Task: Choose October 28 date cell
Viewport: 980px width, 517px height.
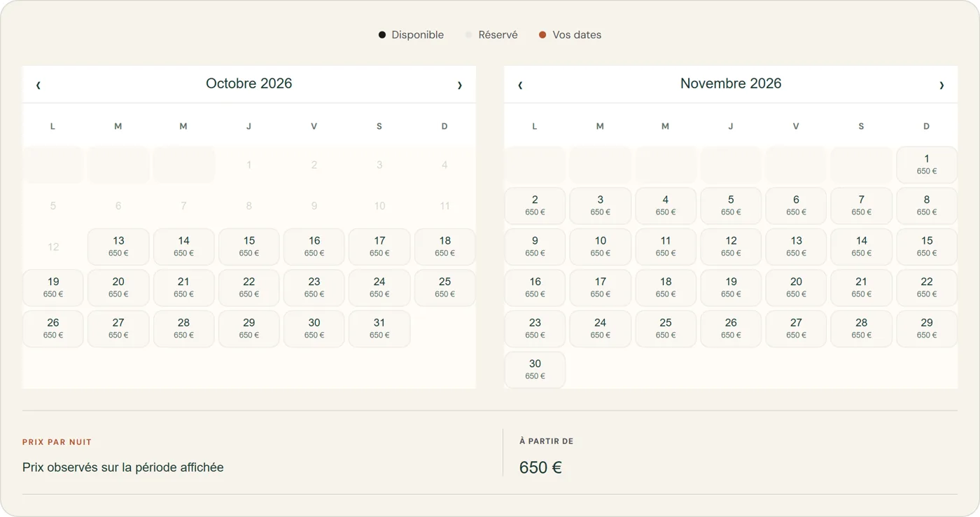Action: (x=183, y=329)
